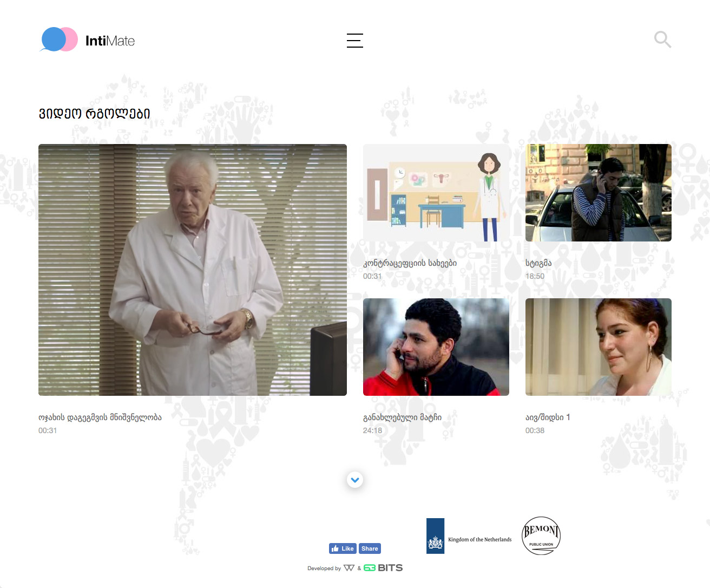Play the large doctor in white coat video
This screenshot has height=588, width=710.
pyautogui.click(x=192, y=270)
